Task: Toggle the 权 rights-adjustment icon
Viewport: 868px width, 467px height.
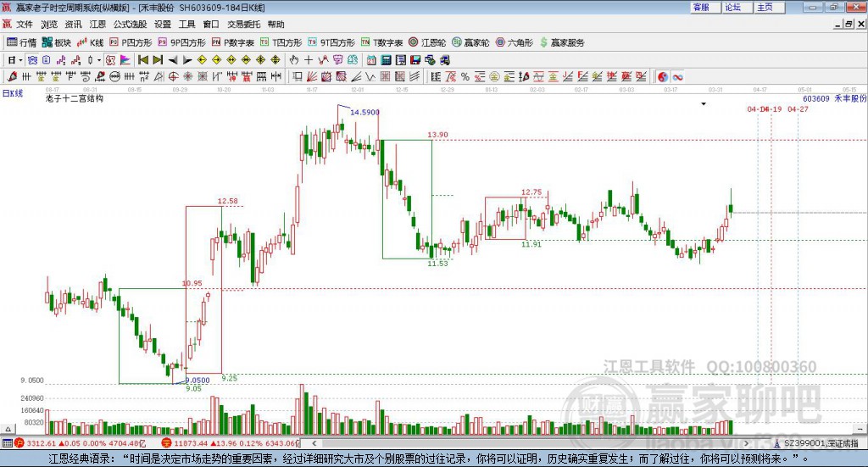Action: pos(110,60)
